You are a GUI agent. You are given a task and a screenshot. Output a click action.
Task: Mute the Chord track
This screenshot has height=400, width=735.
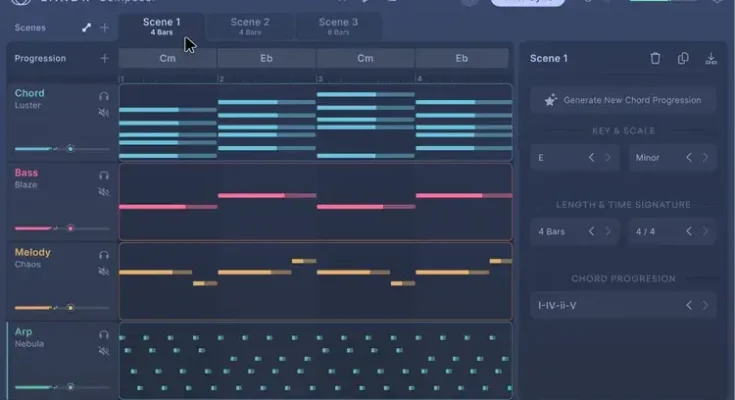point(104,112)
